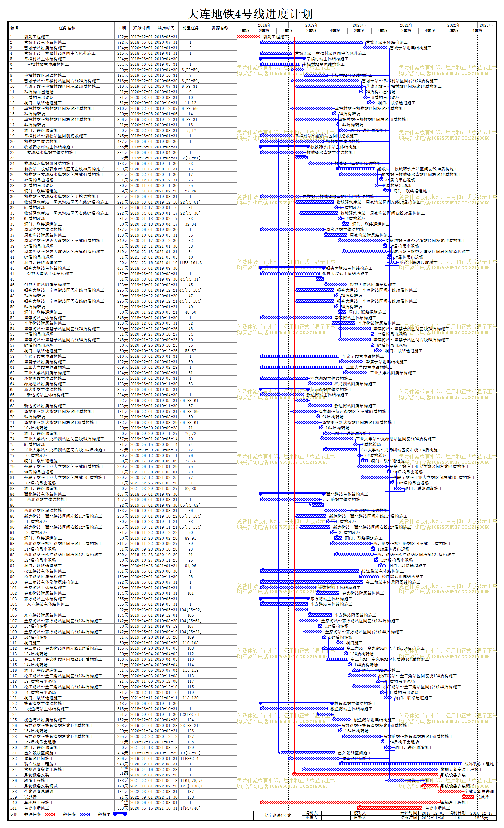
Task: Click the 负责人 footer field
Action: (x=311, y=817)
